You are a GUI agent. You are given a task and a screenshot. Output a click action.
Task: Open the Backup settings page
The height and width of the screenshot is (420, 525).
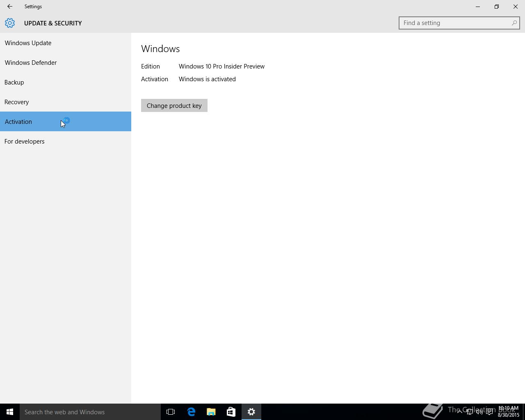tap(66, 82)
